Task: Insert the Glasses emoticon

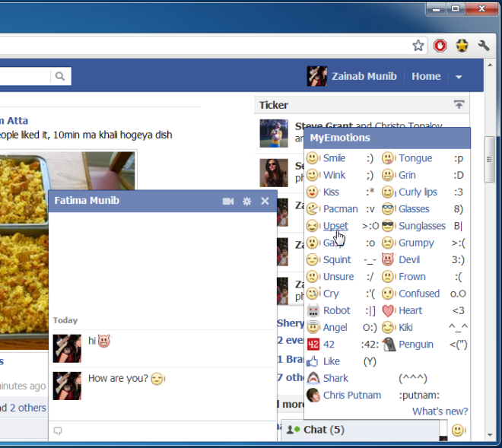Action: [x=414, y=209]
